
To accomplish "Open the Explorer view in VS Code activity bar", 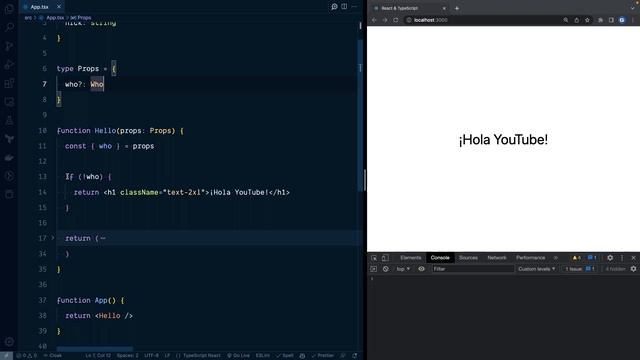I will 9,9.
